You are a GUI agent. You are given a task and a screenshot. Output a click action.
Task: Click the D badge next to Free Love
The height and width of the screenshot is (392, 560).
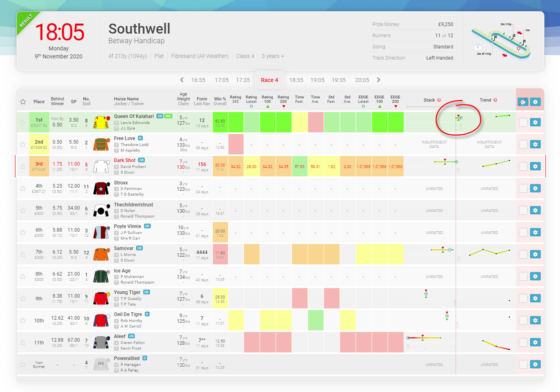[x=140, y=138]
